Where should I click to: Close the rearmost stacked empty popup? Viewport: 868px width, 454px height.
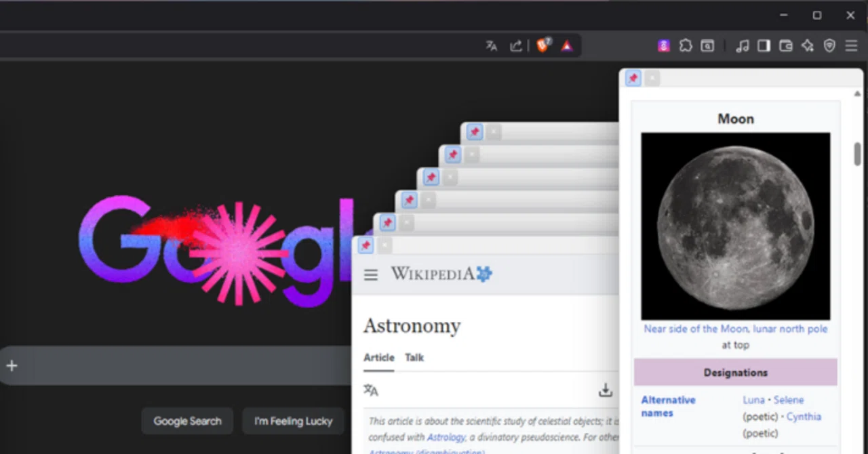tap(493, 132)
